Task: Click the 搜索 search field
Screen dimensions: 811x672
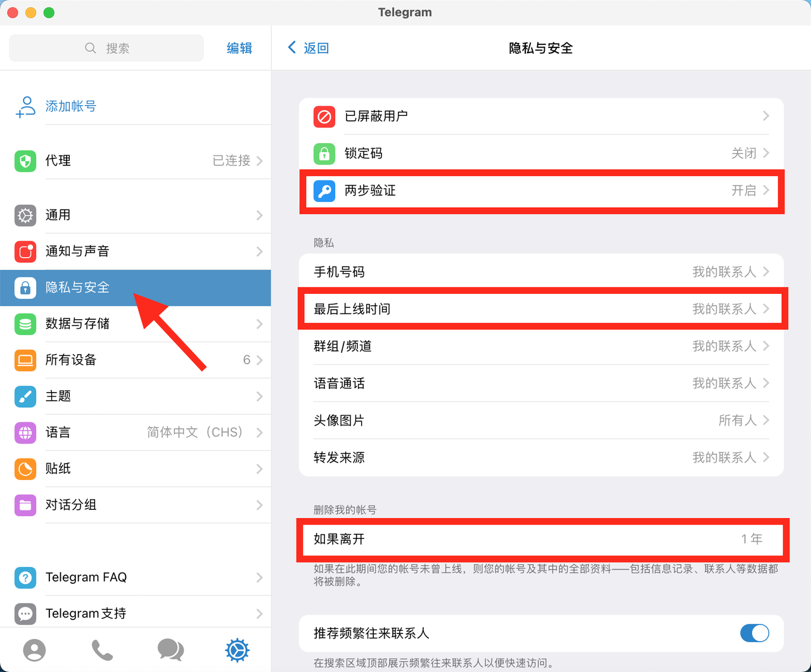Action: [x=106, y=48]
